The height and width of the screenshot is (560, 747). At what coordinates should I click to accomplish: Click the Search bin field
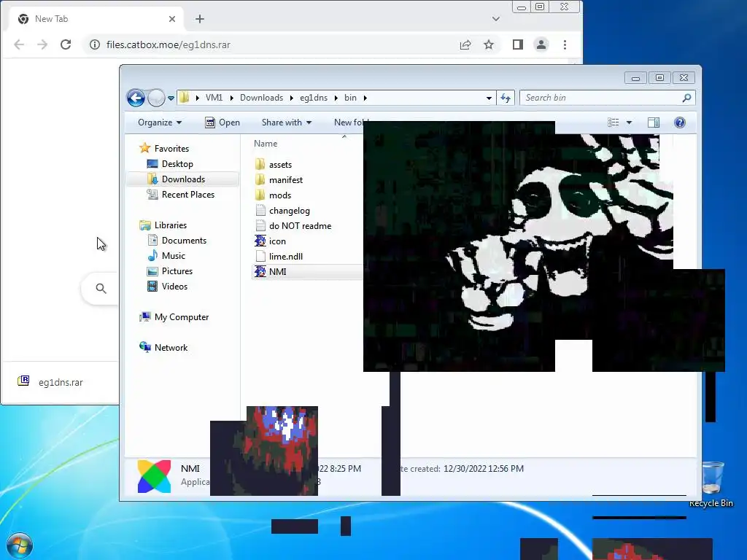click(608, 98)
